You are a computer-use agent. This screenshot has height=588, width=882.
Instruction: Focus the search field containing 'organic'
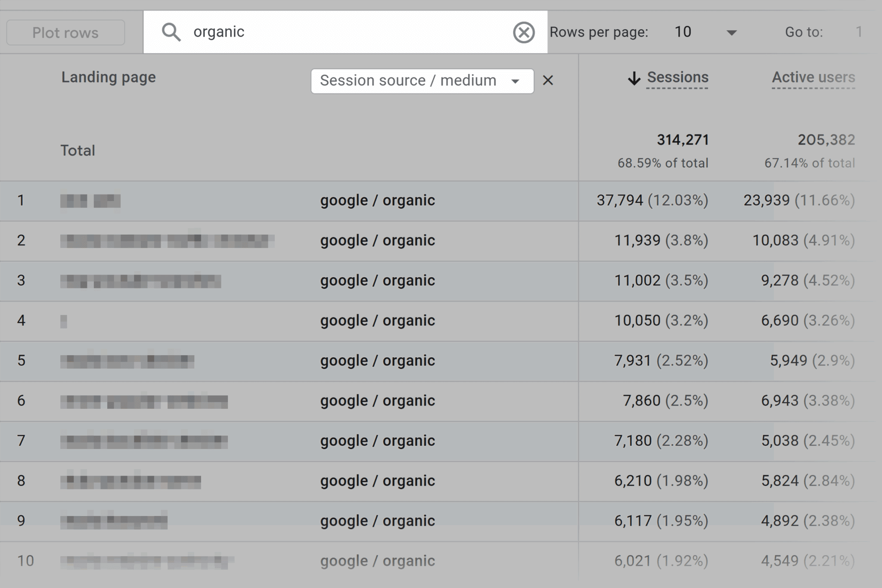coord(345,32)
